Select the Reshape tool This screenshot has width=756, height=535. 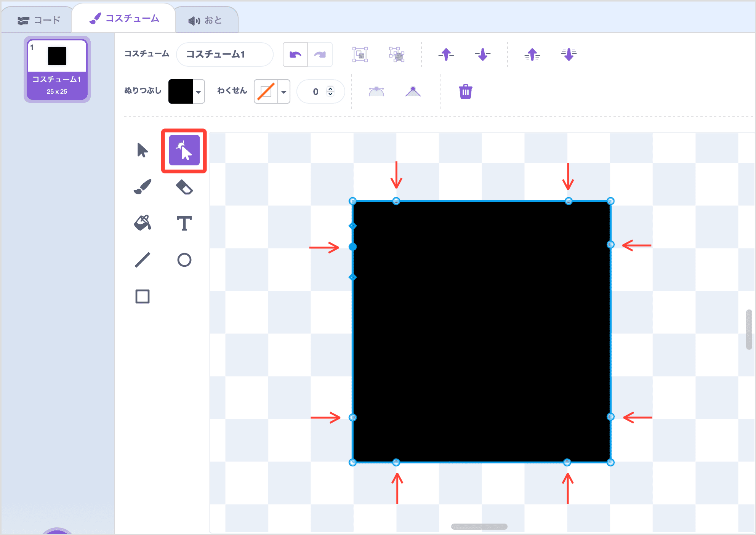(x=184, y=150)
